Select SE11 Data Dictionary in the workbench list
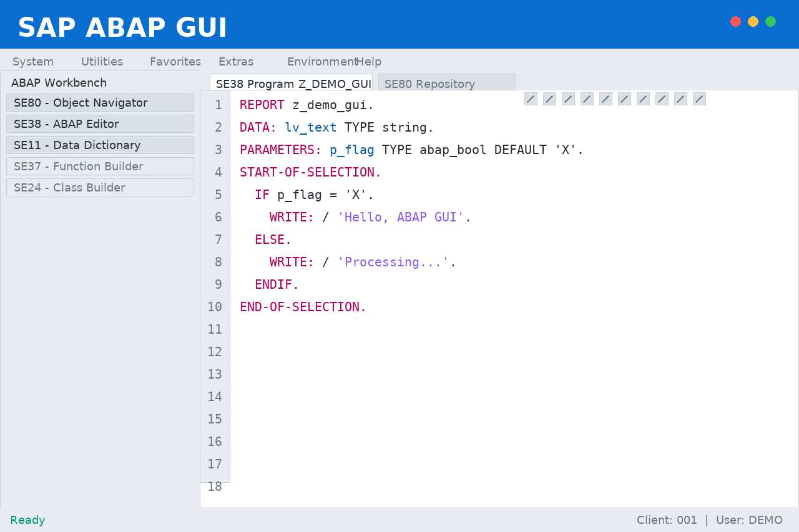The width and height of the screenshot is (799, 532). click(100, 145)
